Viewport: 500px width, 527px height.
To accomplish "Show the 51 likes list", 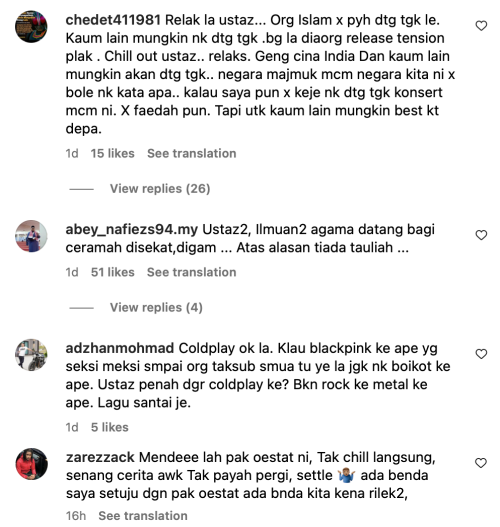I will coord(113,272).
